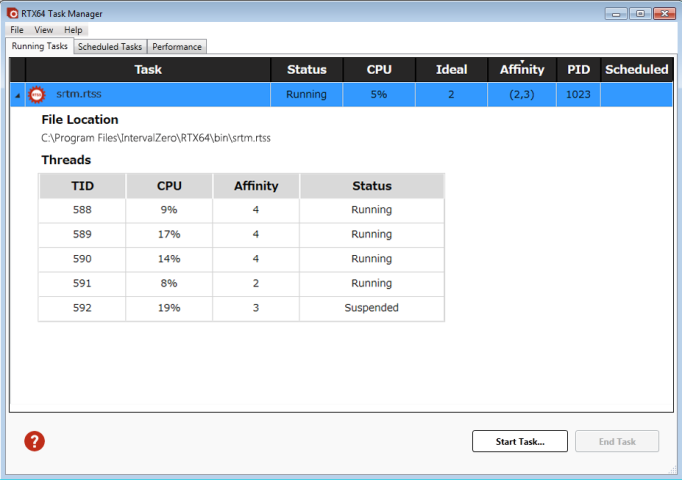Select the suspended thread 592 row

240,308
